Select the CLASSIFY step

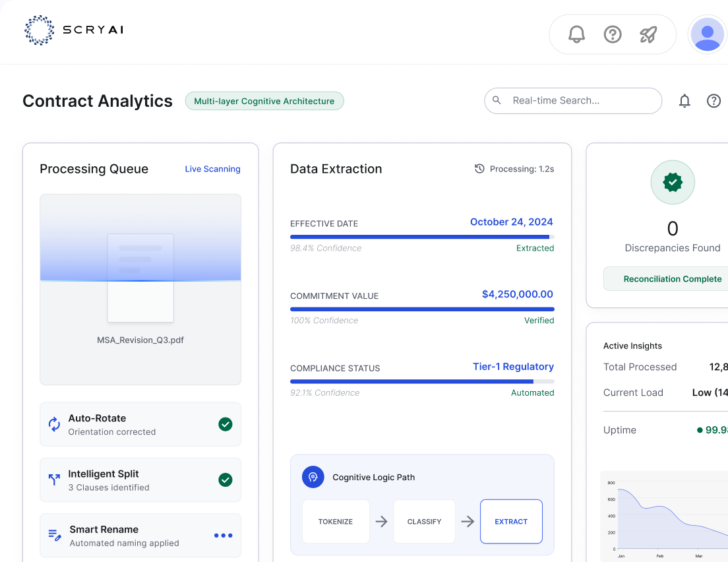pyautogui.click(x=425, y=522)
